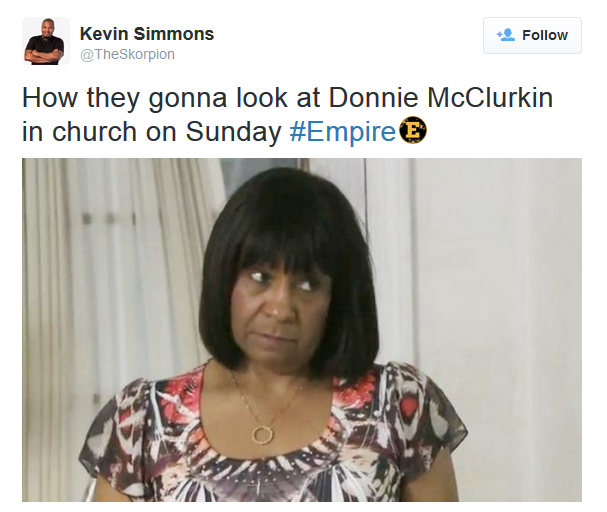The image size is (607, 512).
Task: Click the add-person icon on Follow button
Action: pyautogui.click(x=506, y=35)
